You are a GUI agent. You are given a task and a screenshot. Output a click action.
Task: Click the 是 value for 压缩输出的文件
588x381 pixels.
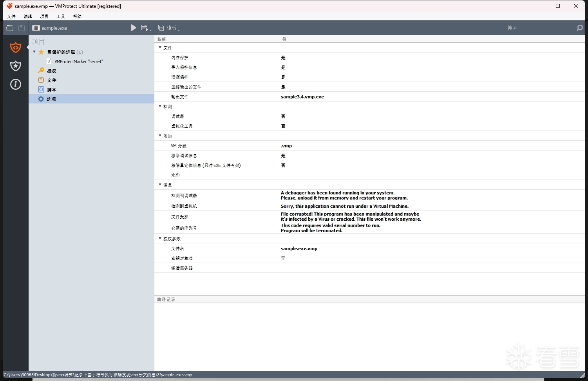click(x=283, y=87)
